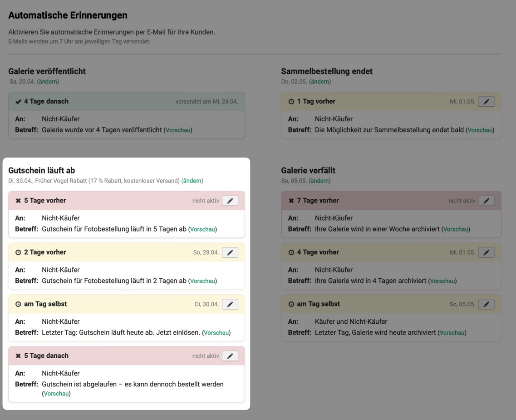Edit the Sammelbestellung '1 Tag vorher' reminder
516x420 pixels.
pos(486,102)
